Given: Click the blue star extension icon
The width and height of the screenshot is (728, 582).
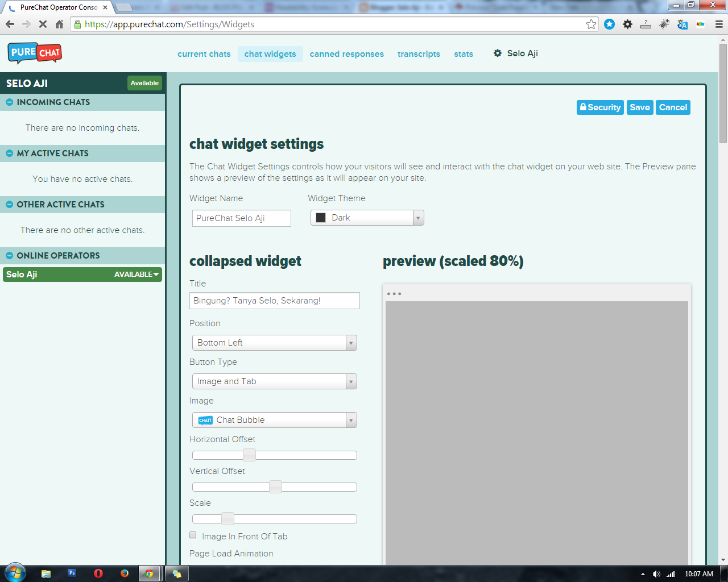Looking at the screenshot, I should click(610, 24).
